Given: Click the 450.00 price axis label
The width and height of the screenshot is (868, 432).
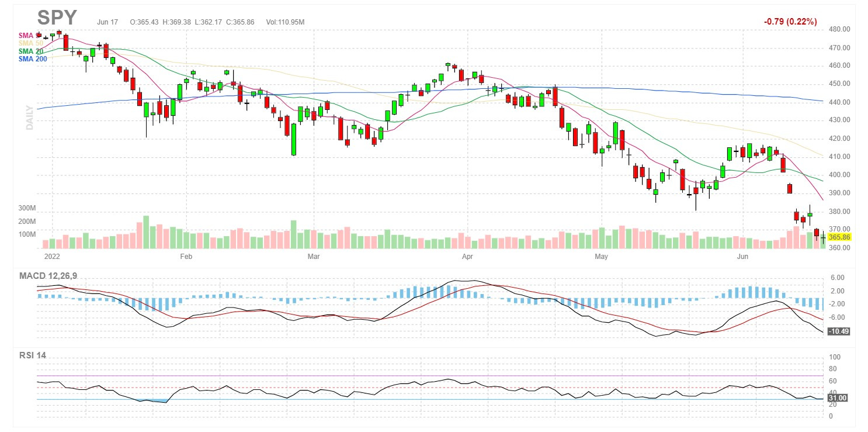Looking at the screenshot, I should (x=839, y=84).
